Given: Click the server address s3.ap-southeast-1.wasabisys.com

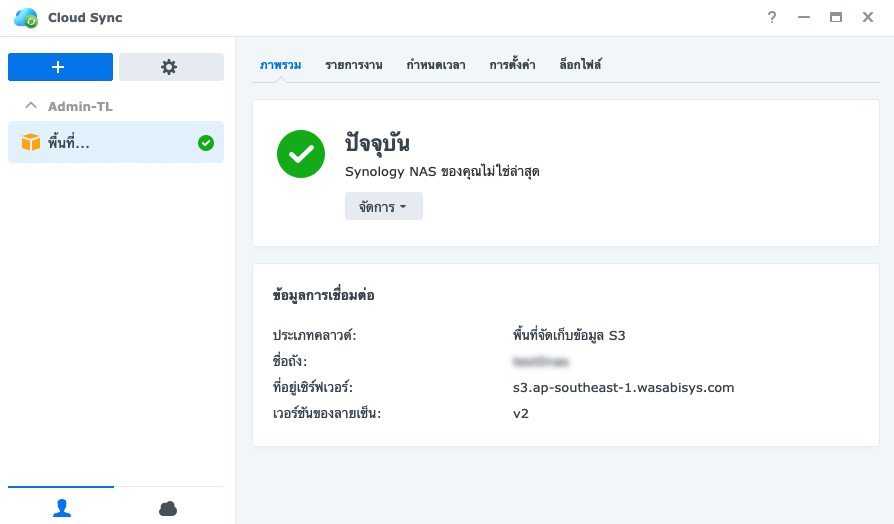Looking at the screenshot, I should (623, 388).
